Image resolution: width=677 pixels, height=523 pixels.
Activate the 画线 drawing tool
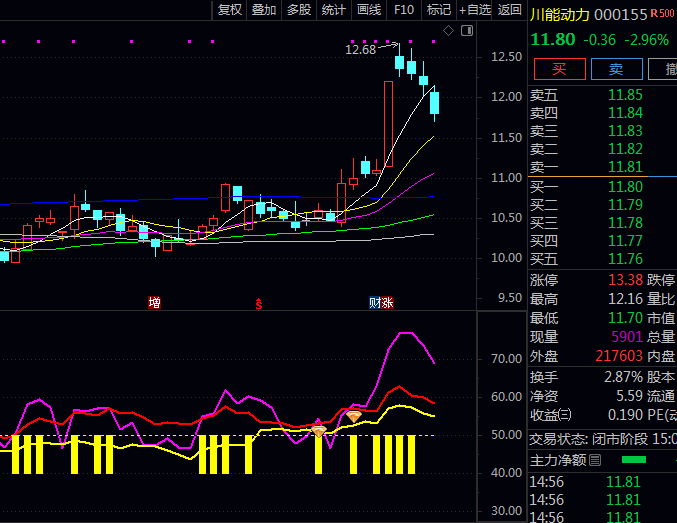click(369, 10)
